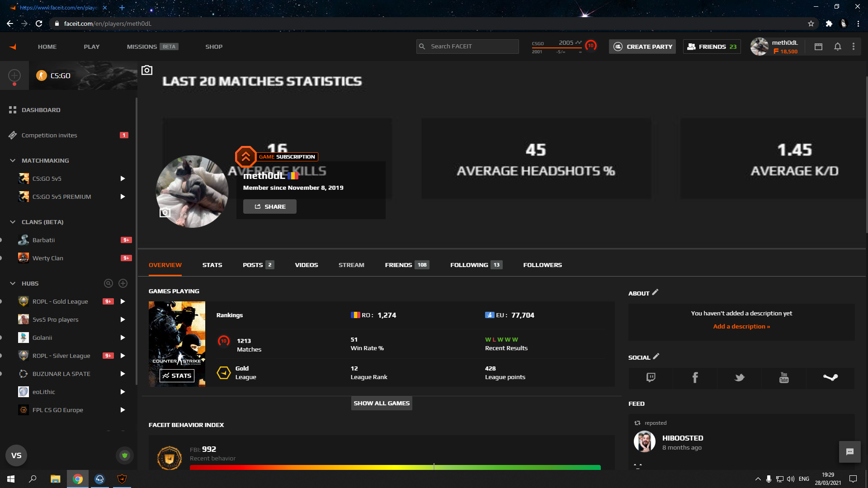Click the Twitch social icon
The image size is (868, 488).
(651, 377)
